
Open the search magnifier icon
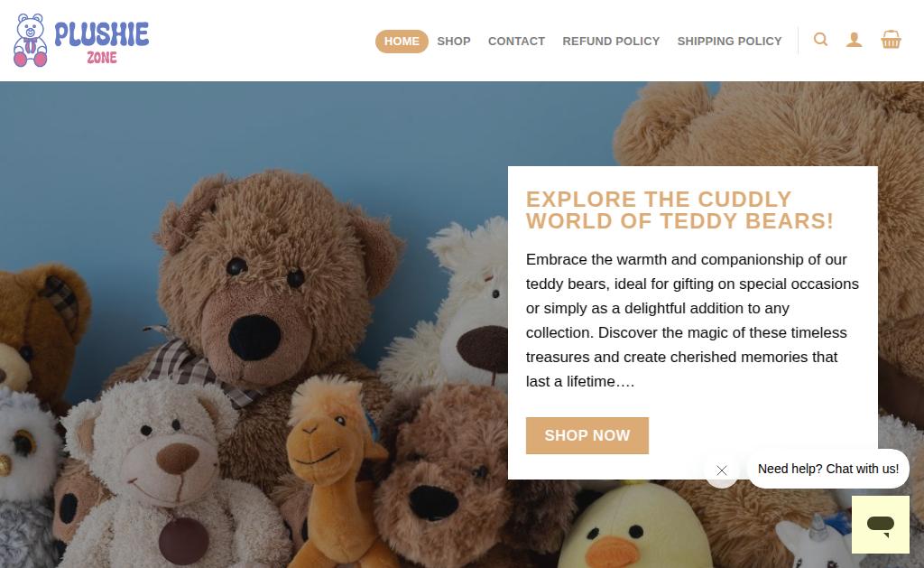click(x=820, y=40)
